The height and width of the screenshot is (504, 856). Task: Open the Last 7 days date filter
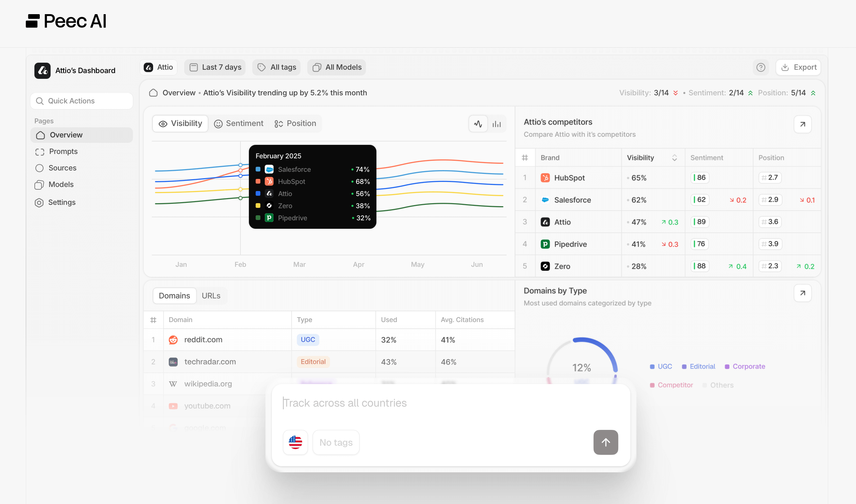click(215, 67)
